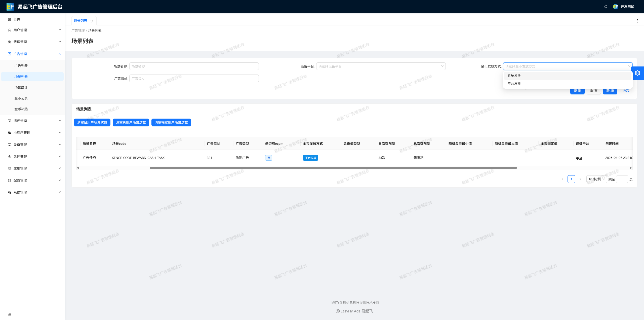This screenshot has height=320, width=644.
Task: Click 清空指定用户场景次数 button
Action: 171,122
